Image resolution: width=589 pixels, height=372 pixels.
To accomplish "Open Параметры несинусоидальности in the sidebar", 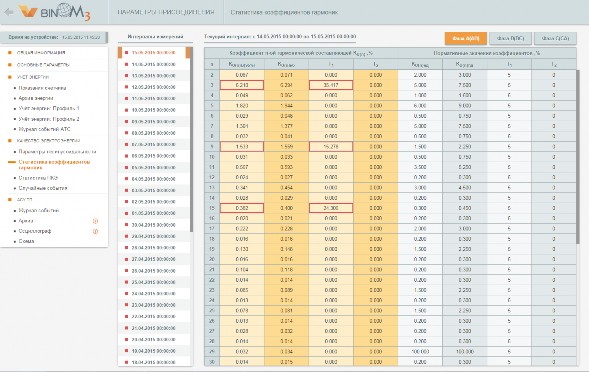I will coord(57,152).
